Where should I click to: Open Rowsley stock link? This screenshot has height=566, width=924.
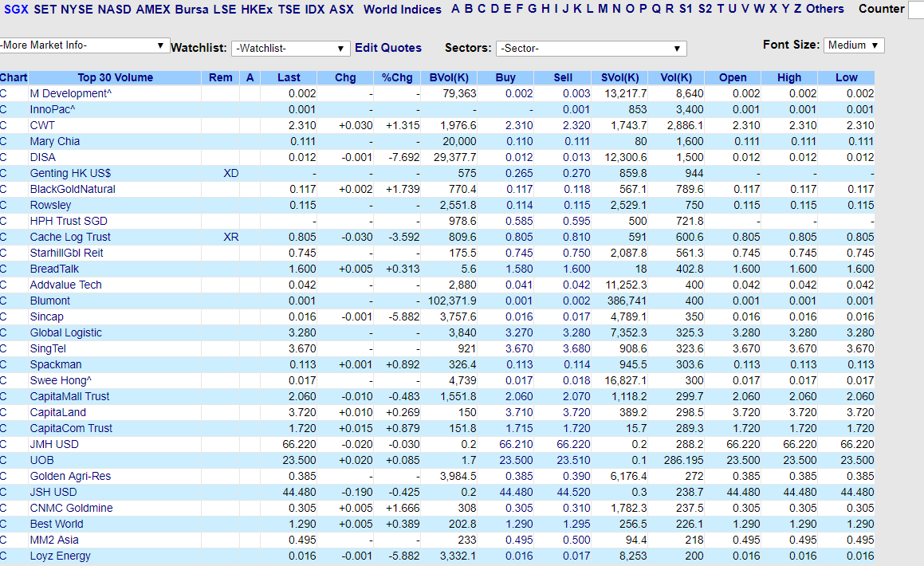pyautogui.click(x=50, y=205)
